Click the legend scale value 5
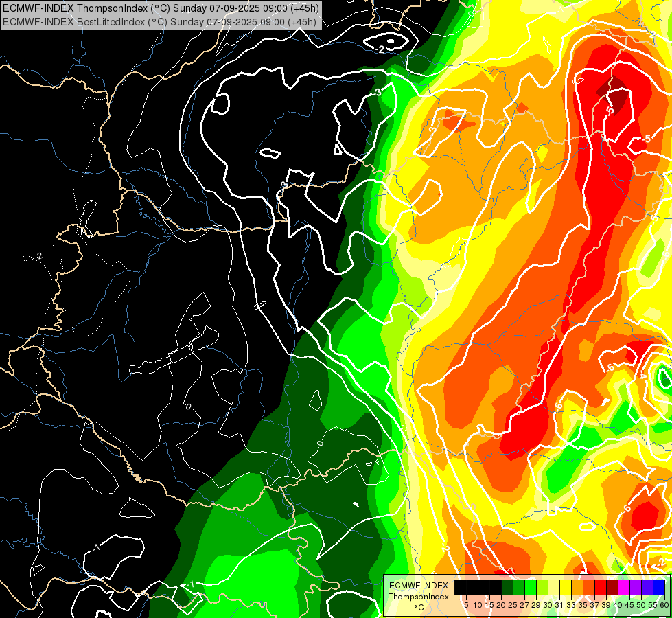Viewport: 672px width, 618px height. point(466,605)
